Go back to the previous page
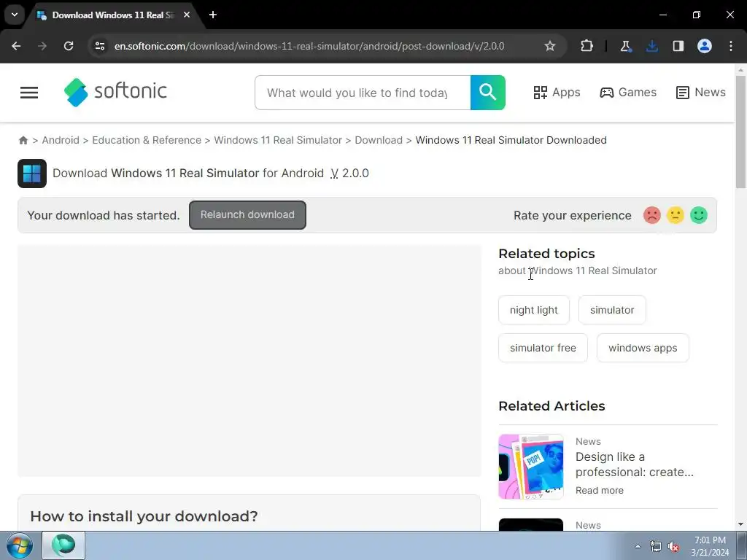 [x=16, y=46]
